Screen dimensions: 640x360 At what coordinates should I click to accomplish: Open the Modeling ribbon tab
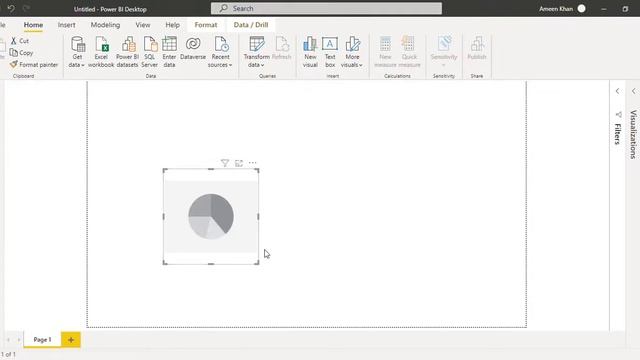tap(105, 25)
